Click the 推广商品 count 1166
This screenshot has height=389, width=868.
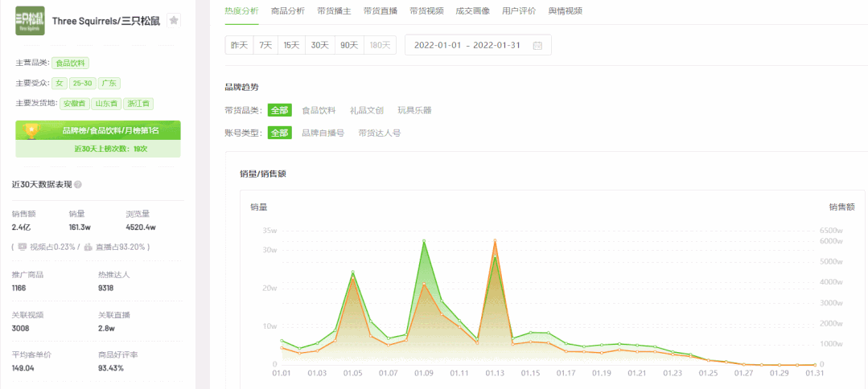point(19,289)
